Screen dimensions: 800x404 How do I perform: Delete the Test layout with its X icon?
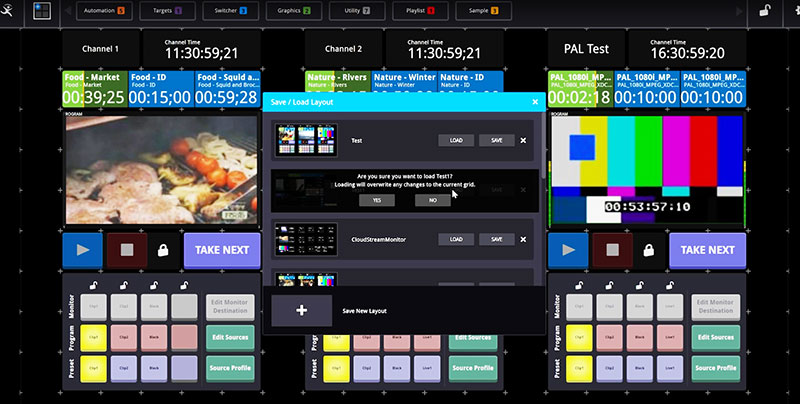523,141
